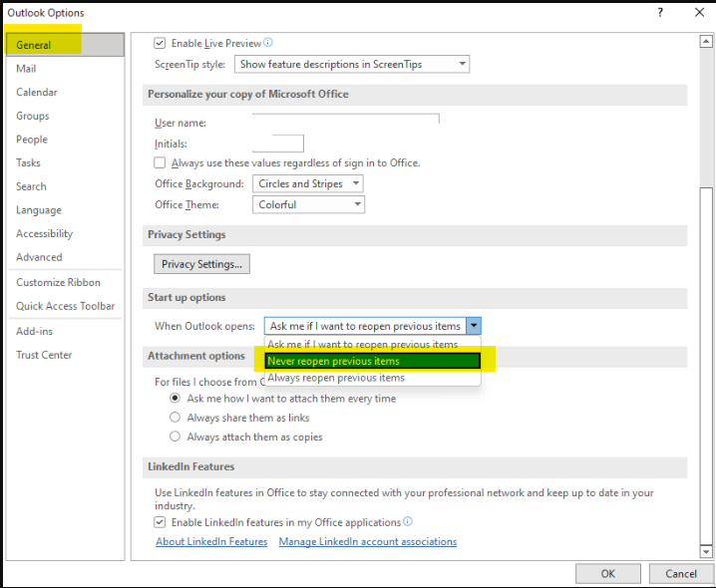
Task: Choose Never reopen previous items option
Action: pyautogui.click(x=372, y=361)
